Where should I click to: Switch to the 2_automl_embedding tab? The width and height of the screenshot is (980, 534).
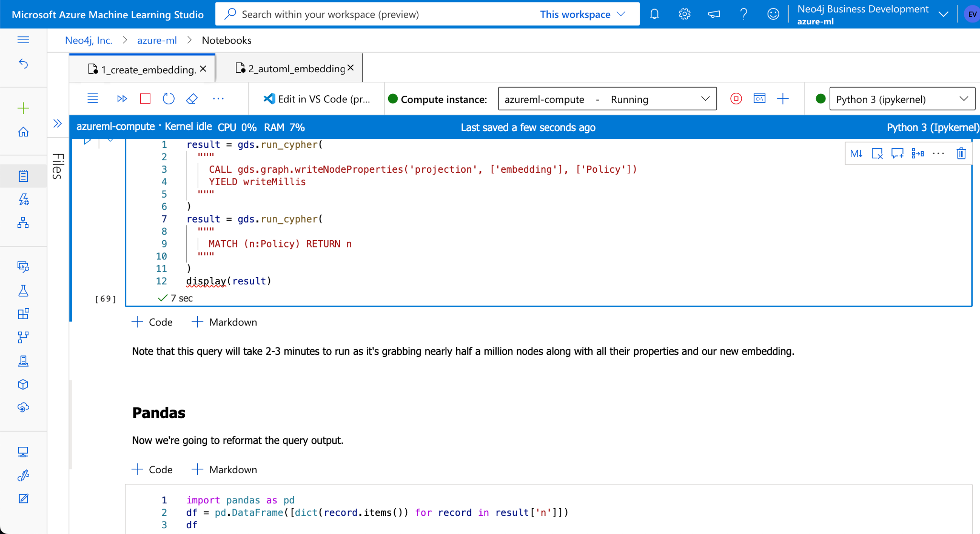point(296,68)
